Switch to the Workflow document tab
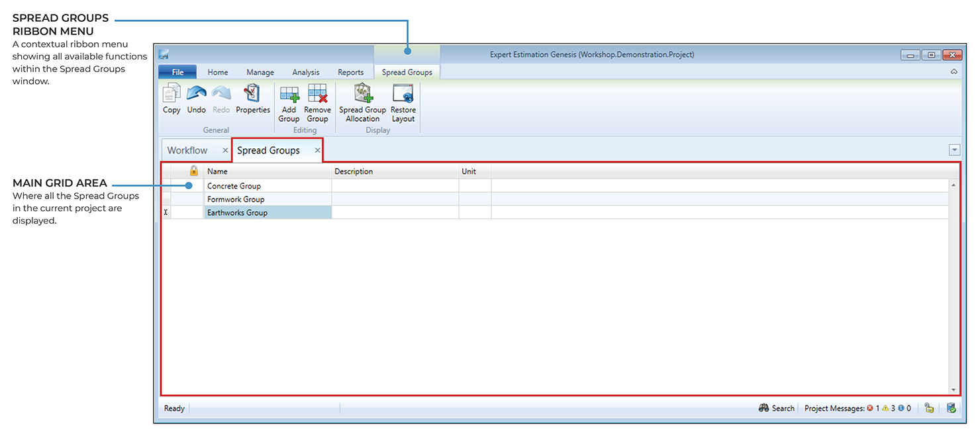The width and height of the screenshot is (980, 438). point(187,150)
